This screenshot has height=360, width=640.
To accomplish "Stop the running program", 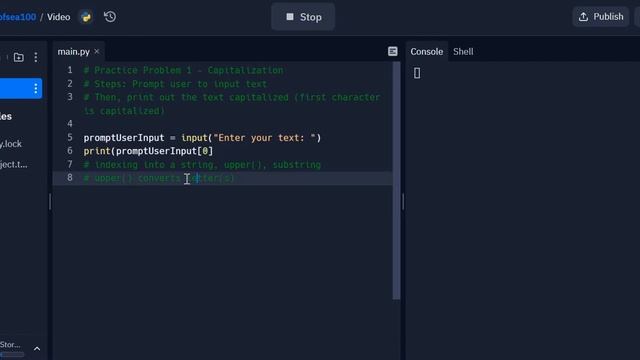I will pyautogui.click(x=303, y=17).
